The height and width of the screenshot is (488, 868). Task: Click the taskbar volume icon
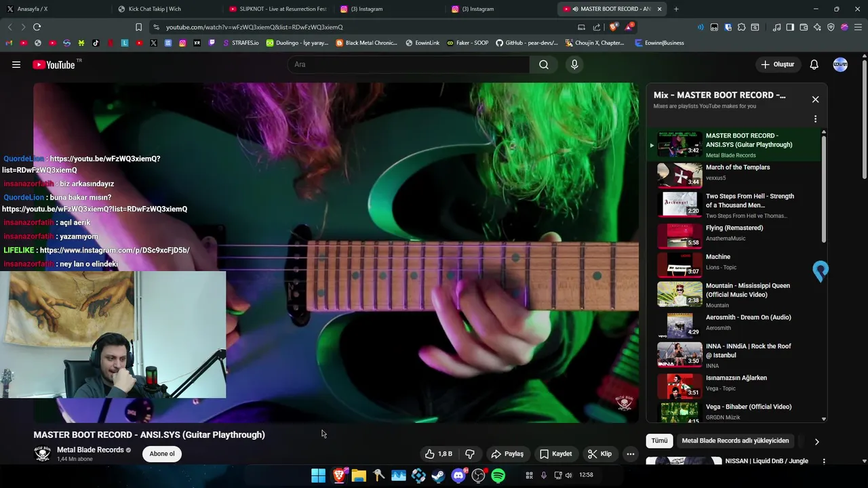(x=568, y=475)
